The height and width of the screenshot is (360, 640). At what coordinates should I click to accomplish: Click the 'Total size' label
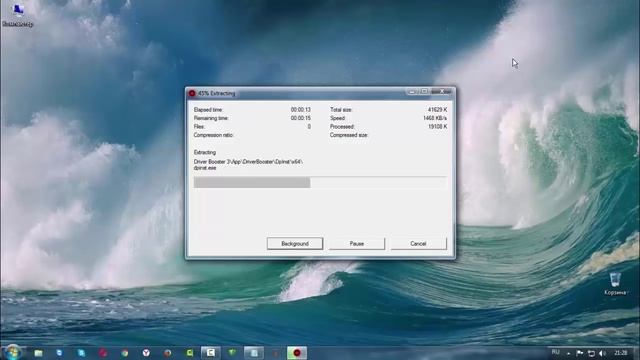[341, 110]
